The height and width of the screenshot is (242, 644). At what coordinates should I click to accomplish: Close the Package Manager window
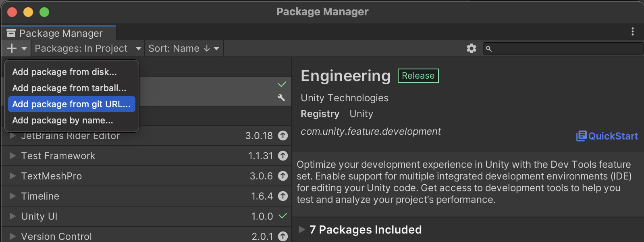[12, 12]
